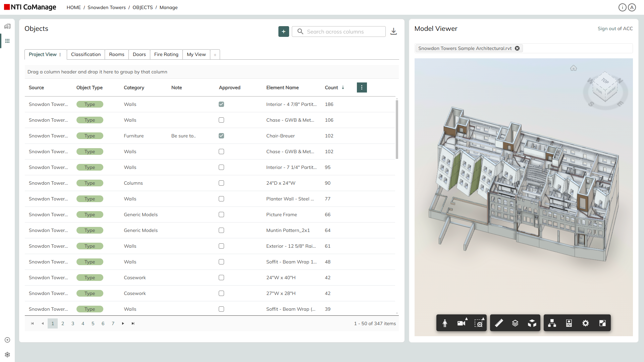Click the table vertical scrollbar

point(397,129)
